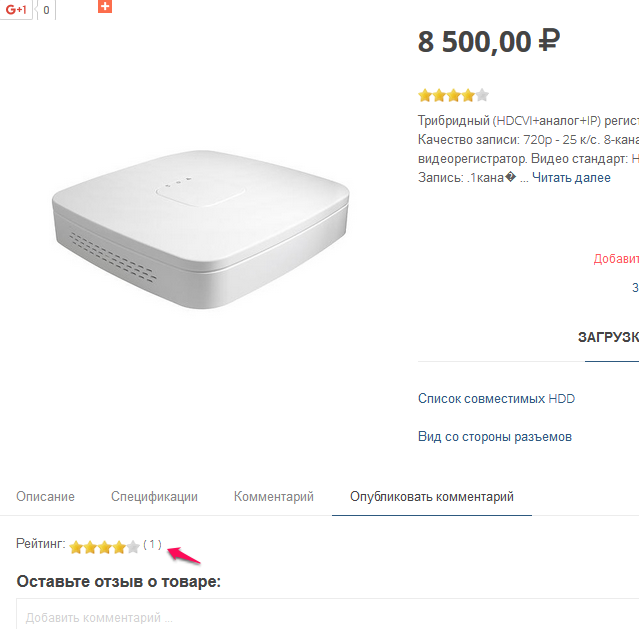The image size is (639, 629).
Task: Click the Google +1 button
Action: (15, 9)
